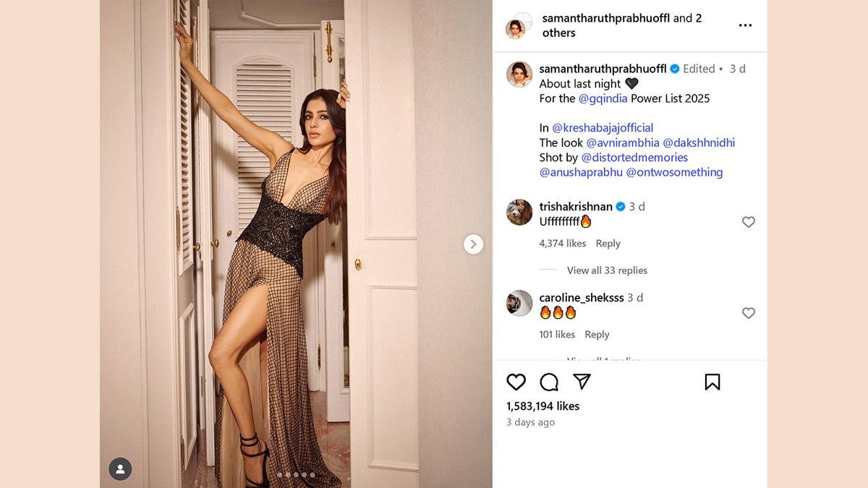
Task: Select the @distortedmemories photographer tag
Action: point(634,158)
